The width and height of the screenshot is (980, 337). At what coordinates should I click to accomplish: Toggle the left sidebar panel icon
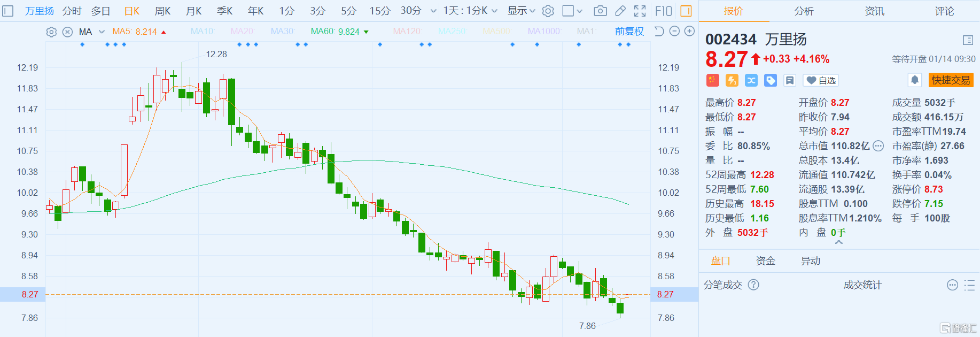7,11
